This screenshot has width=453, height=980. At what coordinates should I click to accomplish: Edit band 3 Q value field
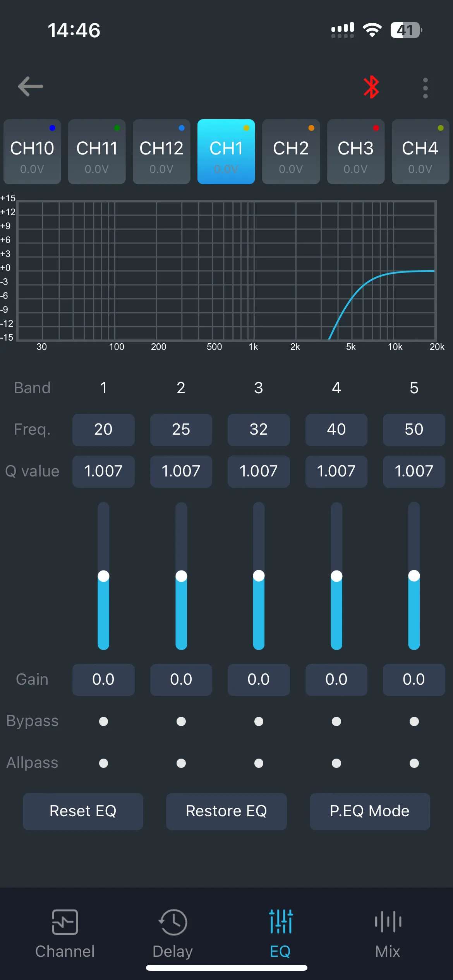tap(259, 471)
